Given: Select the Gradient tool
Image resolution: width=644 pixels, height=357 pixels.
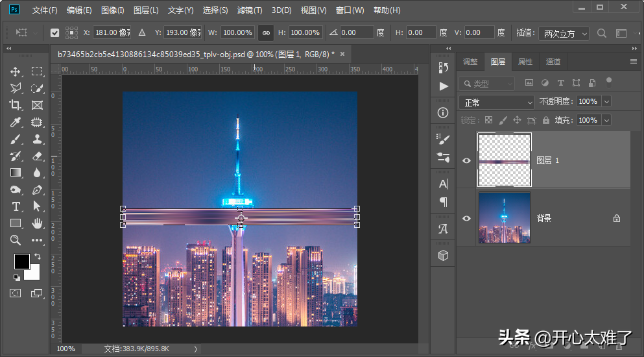Looking at the screenshot, I should (15, 172).
